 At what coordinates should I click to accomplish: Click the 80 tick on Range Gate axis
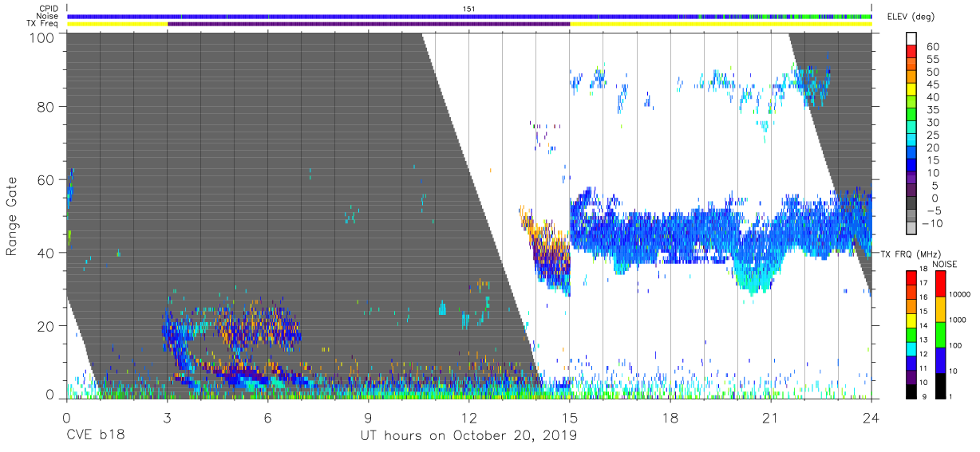[45, 107]
